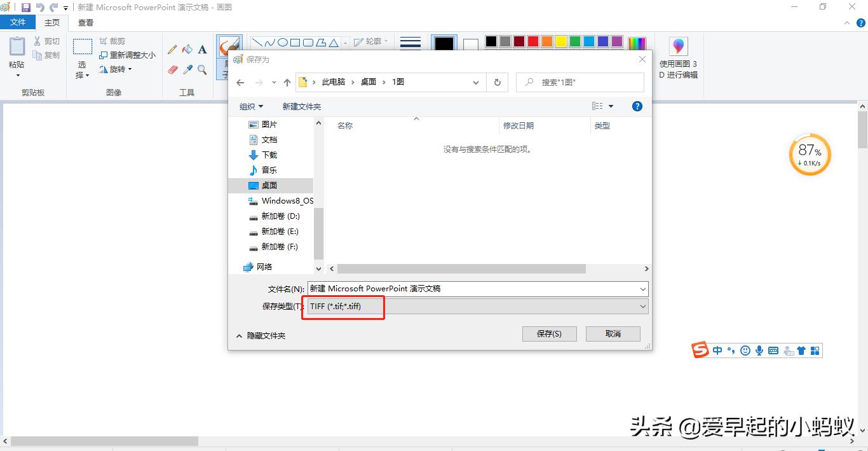The height and width of the screenshot is (451, 868).
Task: Select the Magnifier tool
Action: point(202,70)
